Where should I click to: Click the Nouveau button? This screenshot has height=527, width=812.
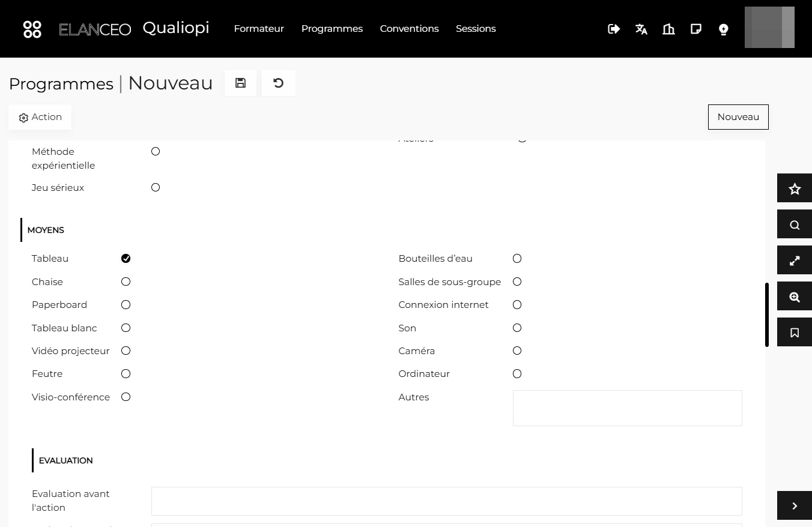pos(738,117)
